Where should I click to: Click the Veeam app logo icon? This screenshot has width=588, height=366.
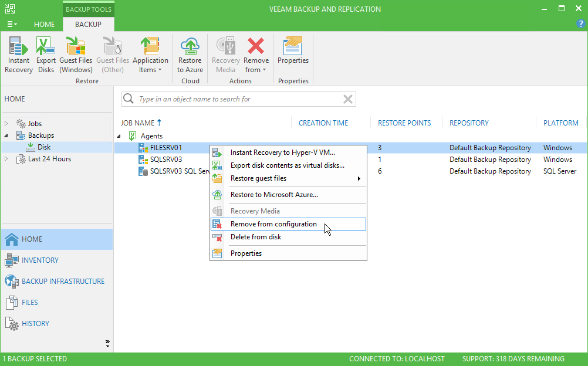(10, 9)
